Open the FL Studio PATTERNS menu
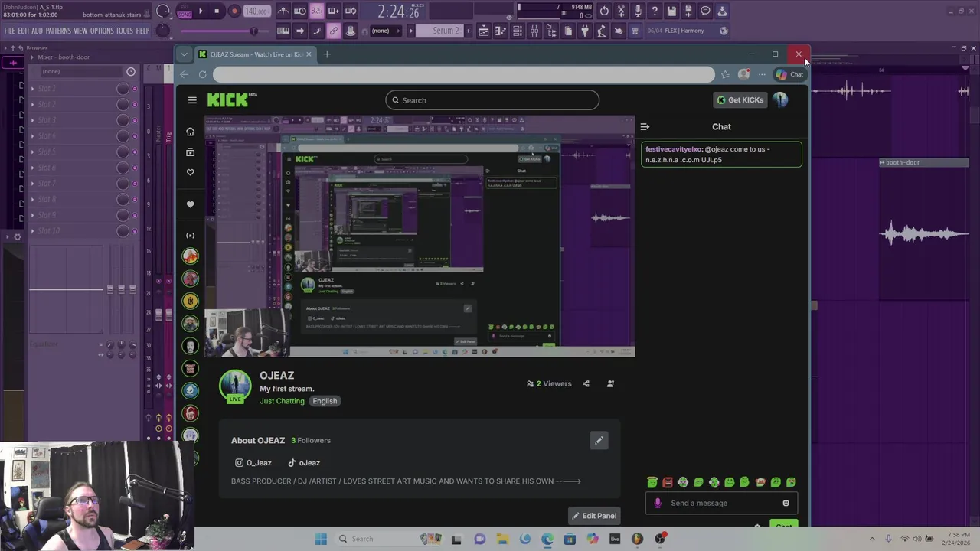Viewport: 980px width, 551px height. click(58, 31)
